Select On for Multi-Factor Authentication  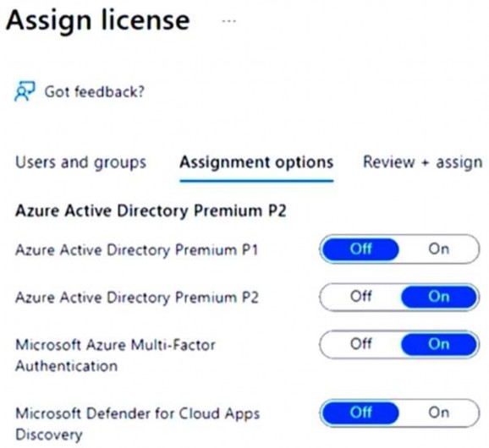coord(439,344)
